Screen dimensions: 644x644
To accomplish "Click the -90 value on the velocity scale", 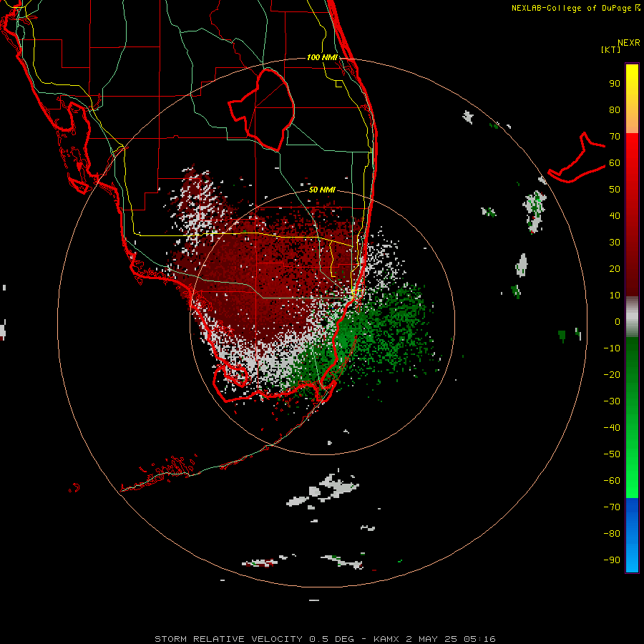I will [612, 560].
